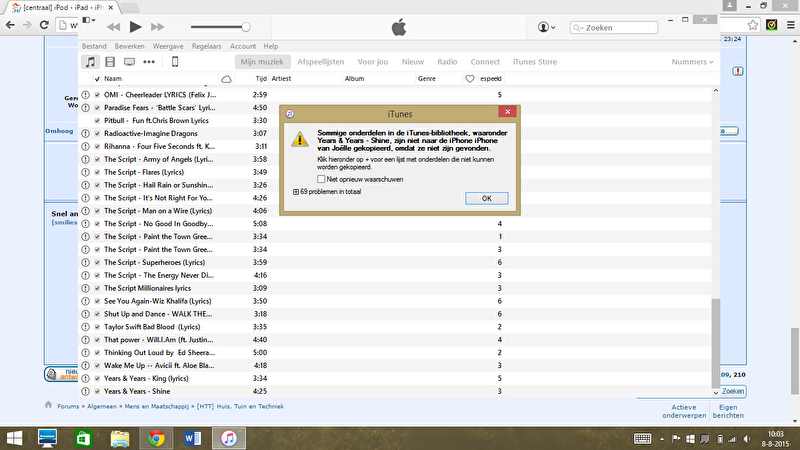Viewport: 800px width, 450px height.
Task: Uncheck the song Thinking Out Loud
Action: click(97, 353)
